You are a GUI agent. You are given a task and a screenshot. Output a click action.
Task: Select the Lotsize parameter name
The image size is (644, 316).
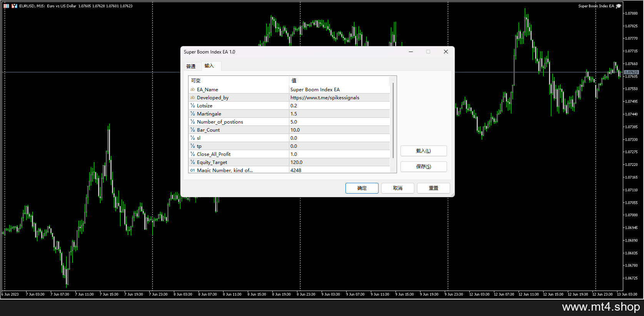(x=205, y=106)
